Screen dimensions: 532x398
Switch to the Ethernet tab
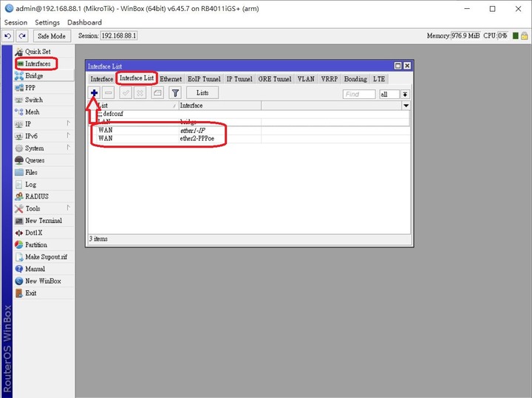click(x=171, y=79)
